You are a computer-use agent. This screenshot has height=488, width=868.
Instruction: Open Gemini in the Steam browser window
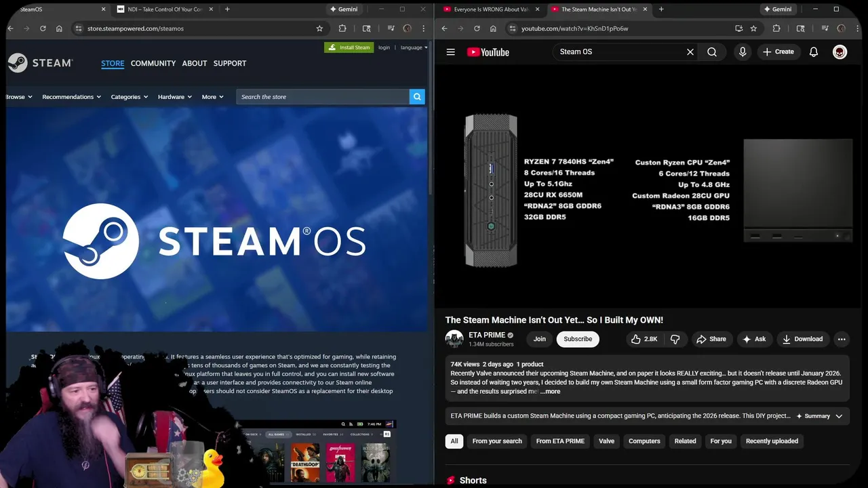(343, 9)
